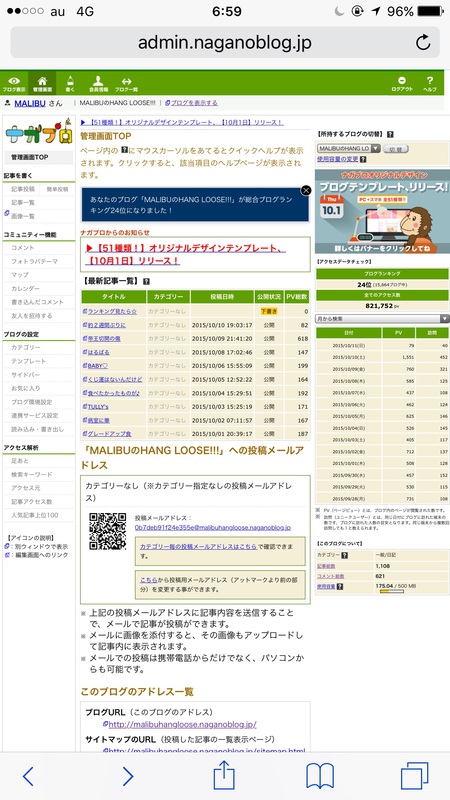Open 会員情報 person icon
This screenshot has width=450, height=800.
(x=98, y=83)
